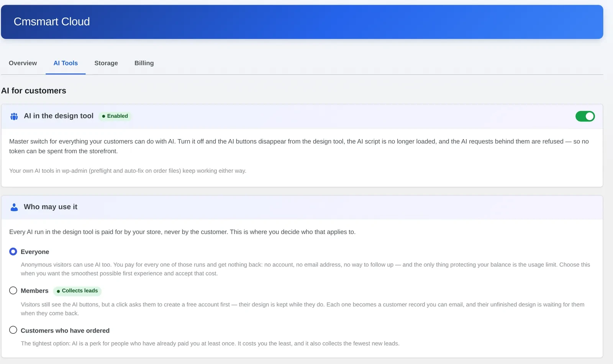613x364 pixels.
Task: Click the Visitors still see AI buttons description
Action: pyautogui.click(x=303, y=309)
